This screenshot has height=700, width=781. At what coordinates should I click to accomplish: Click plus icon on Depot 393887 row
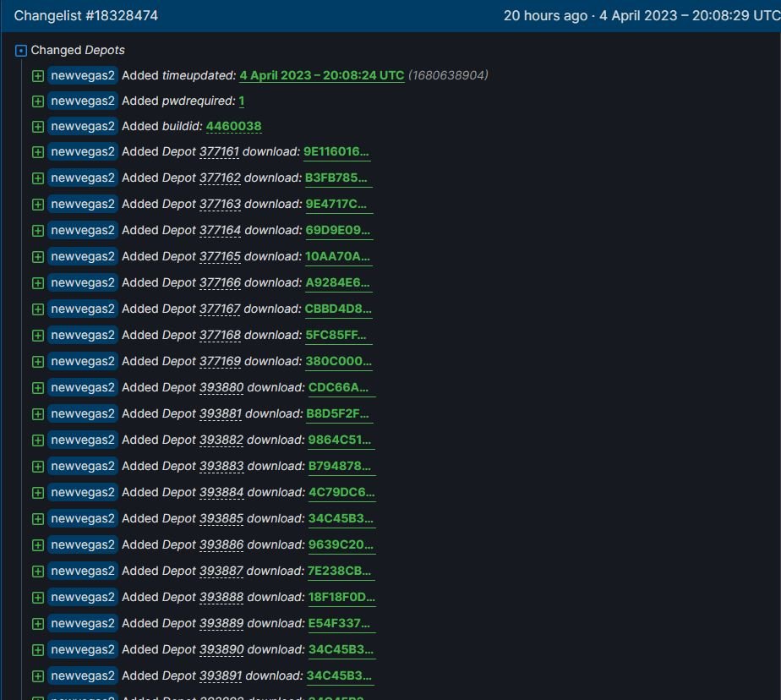38,571
